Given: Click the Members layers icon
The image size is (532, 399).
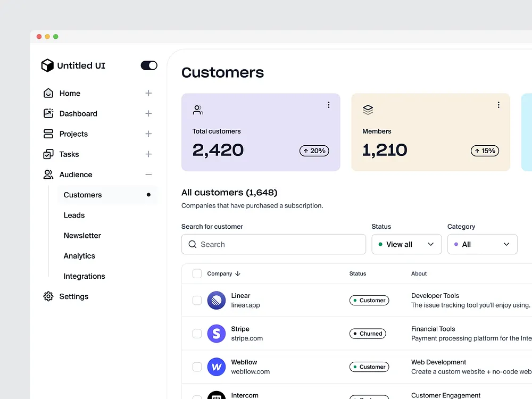Looking at the screenshot, I should pyautogui.click(x=368, y=109).
